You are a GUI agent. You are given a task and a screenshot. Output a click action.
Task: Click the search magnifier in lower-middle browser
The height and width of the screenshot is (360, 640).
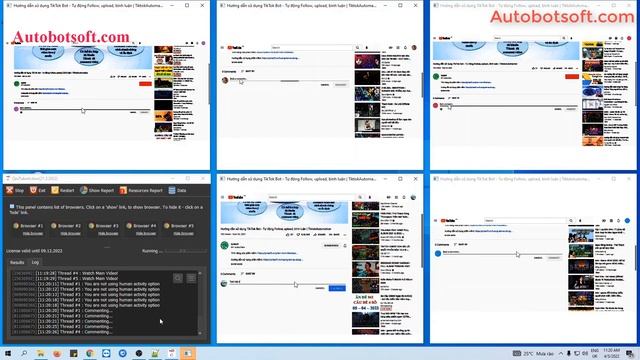360,197
